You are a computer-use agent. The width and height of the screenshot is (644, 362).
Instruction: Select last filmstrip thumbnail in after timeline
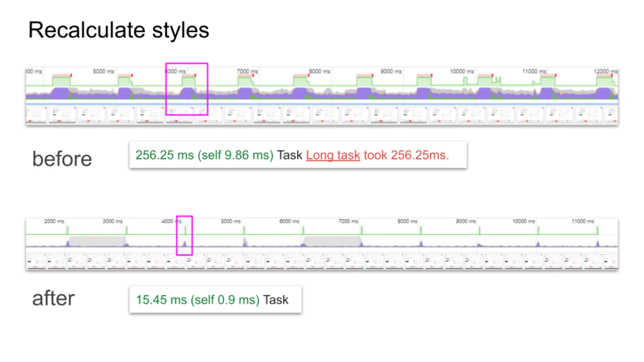[610, 261]
